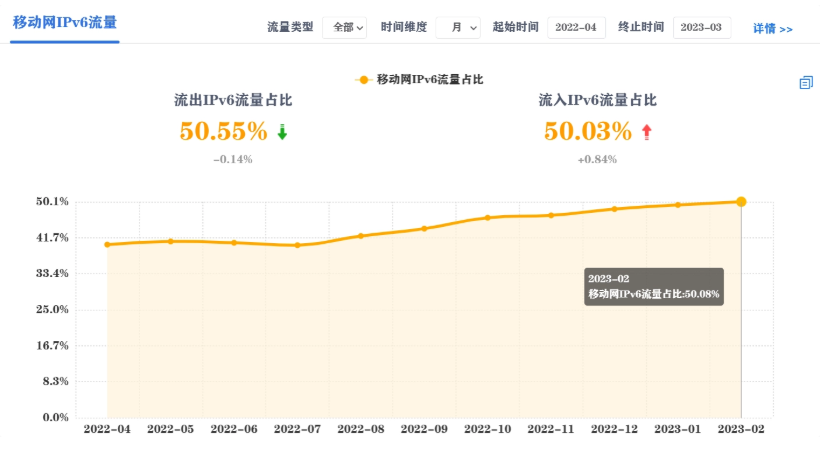Open the 时间维度 dropdown showing 月
Image resolution: width=827 pixels, height=453 pixels.
pos(459,28)
